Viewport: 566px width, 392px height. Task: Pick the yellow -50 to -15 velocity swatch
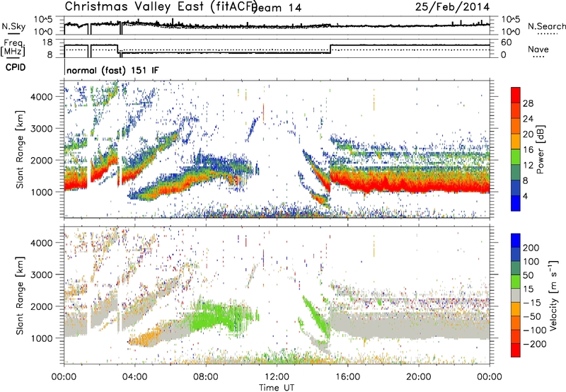point(516,309)
